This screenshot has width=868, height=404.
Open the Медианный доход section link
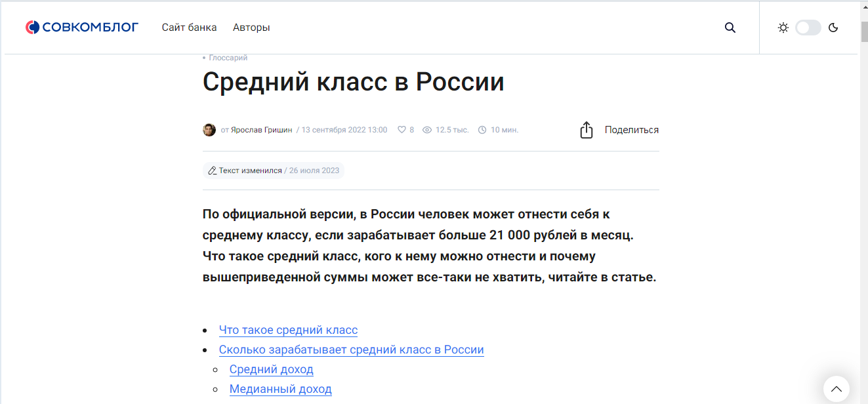[x=280, y=389]
